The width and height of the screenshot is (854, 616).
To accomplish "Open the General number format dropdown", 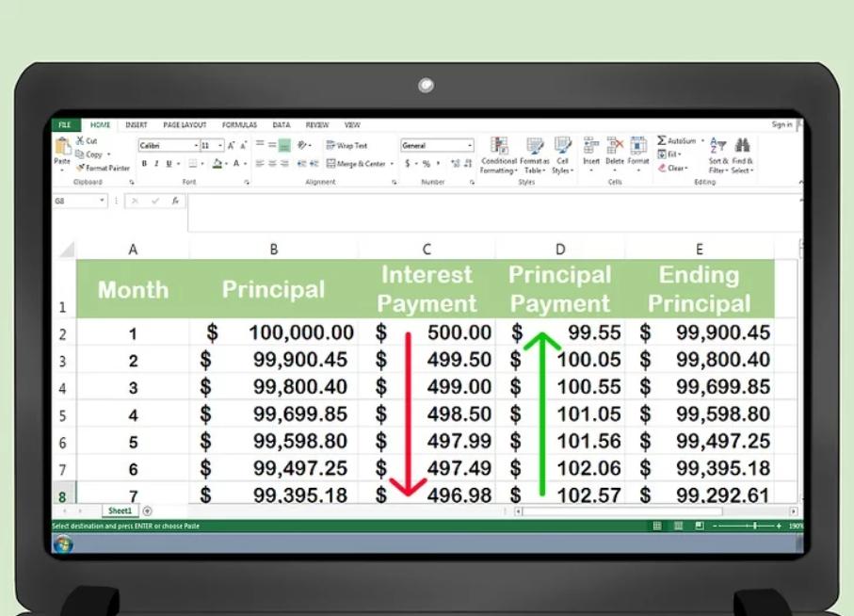I will coord(470,145).
